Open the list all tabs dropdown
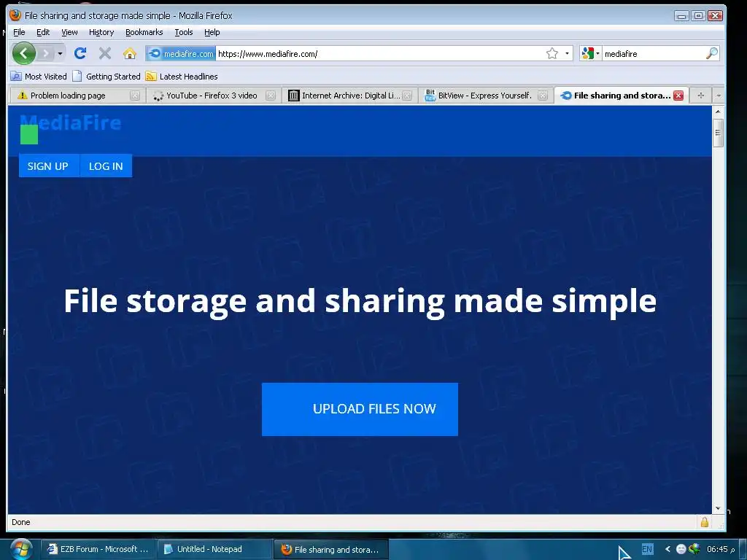 point(719,96)
